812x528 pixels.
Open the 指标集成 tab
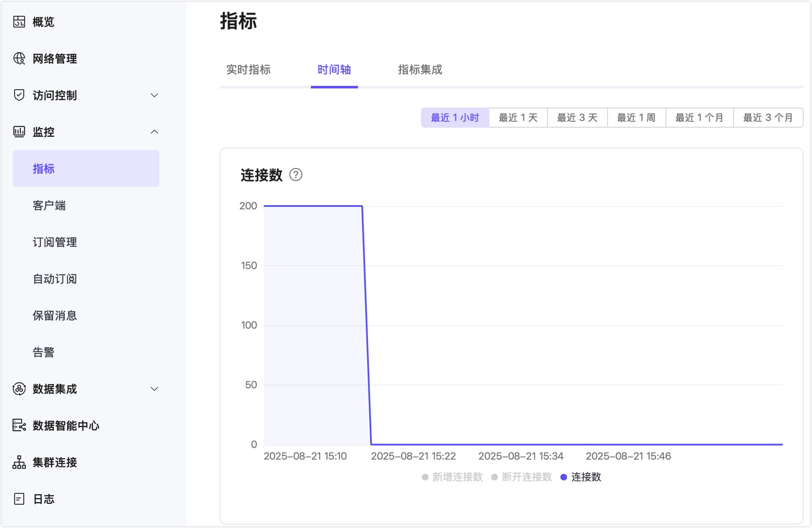pyautogui.click(x=420, y=70)
